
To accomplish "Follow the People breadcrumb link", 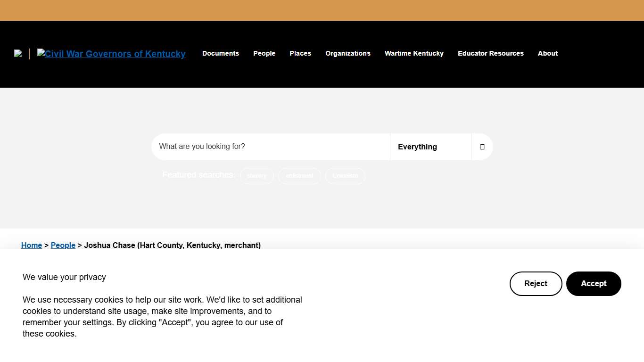I will pos(63,245).
